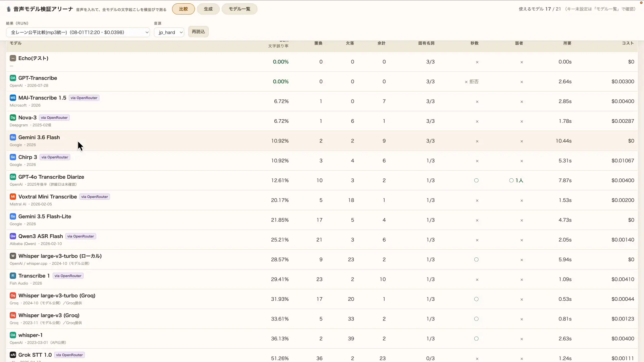Viewport: 644px width, 362px height.
Task: Open the 音源 jp_hard dropdown
Action: (x=169, y=33)
